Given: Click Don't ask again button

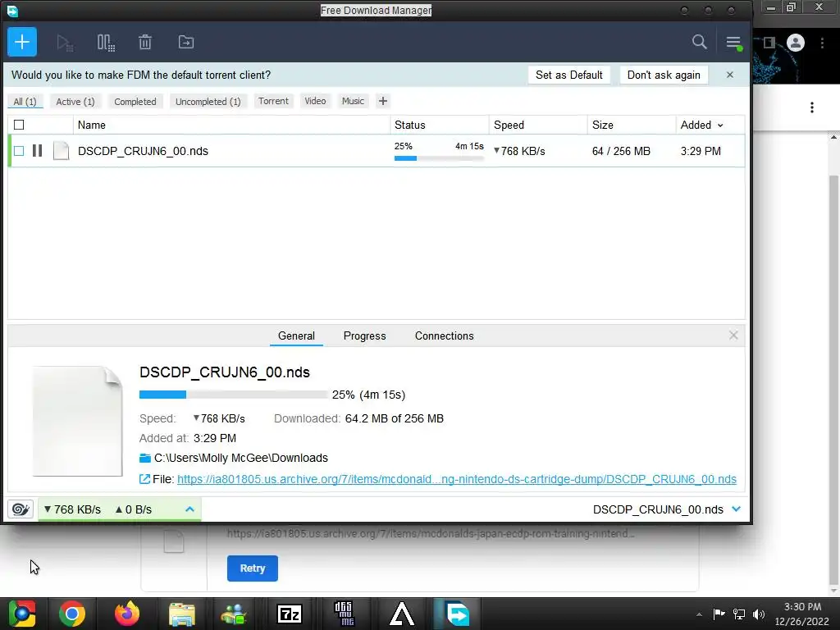Looking at the screenshot, I should click(x=664, y=75).
